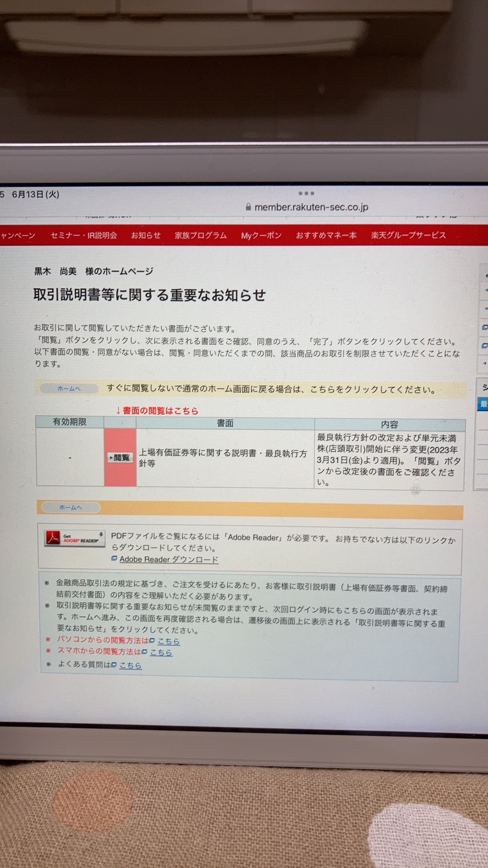The image size is (488, 868).
Task: Click the 書面の閲覧はこちら red label
Action: [x=157, y=410]
